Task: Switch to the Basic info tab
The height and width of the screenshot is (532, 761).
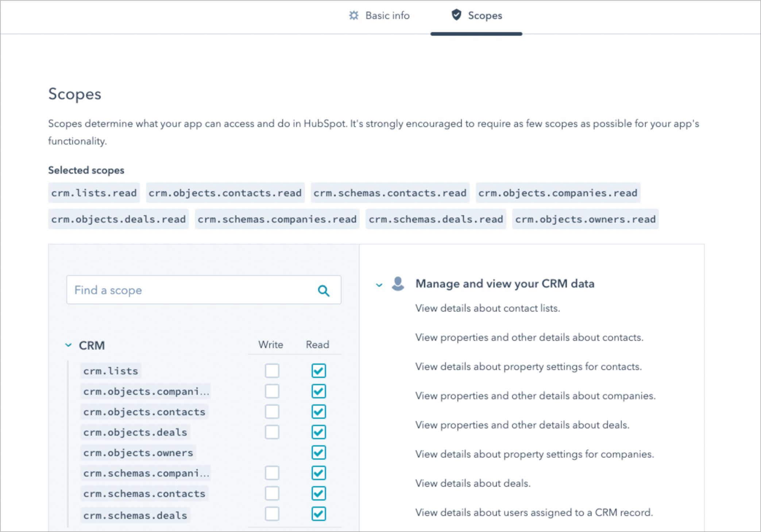Action: click(379, 16)
